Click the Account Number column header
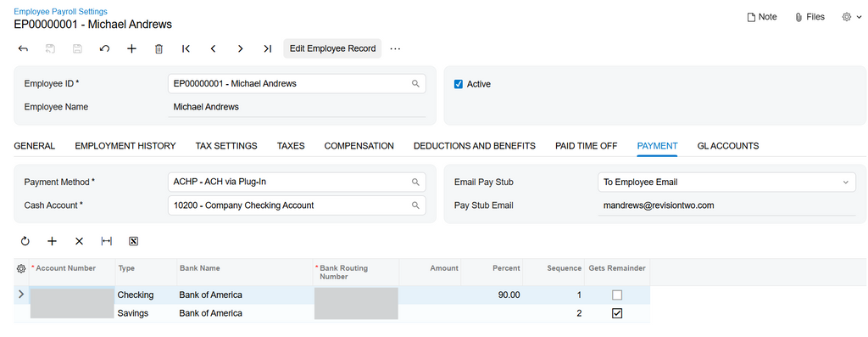Screen dimensions: 868x337 point(72,272)
